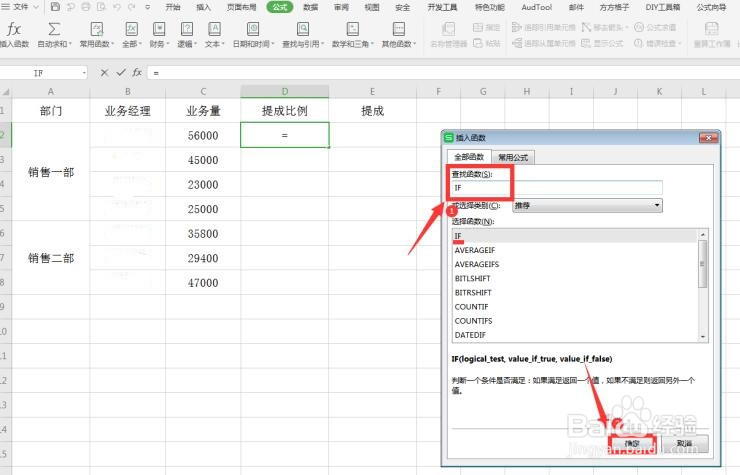
Task: Click the Name Manager (名称管理器) icon
Action: coord(448,29)
